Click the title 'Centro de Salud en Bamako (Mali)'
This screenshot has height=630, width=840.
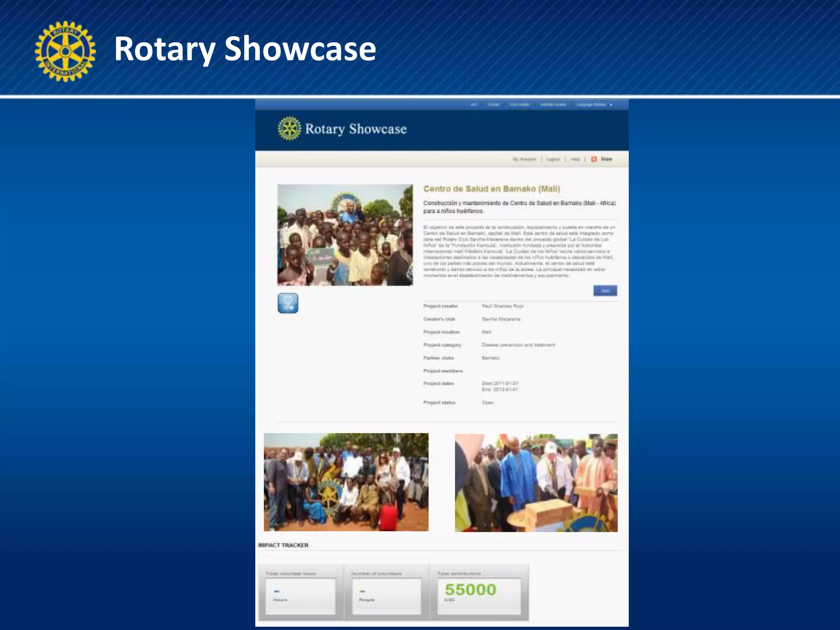[x=491, y=189]
